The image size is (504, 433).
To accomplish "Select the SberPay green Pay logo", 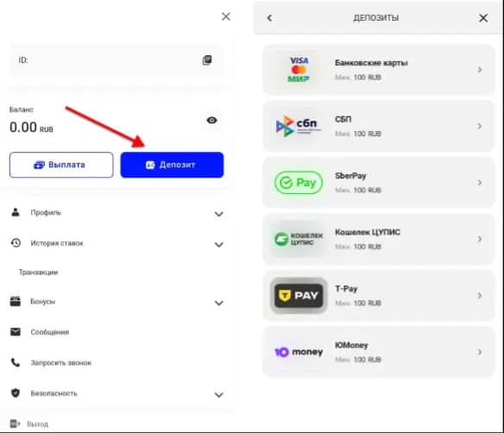I will [299, 183].
